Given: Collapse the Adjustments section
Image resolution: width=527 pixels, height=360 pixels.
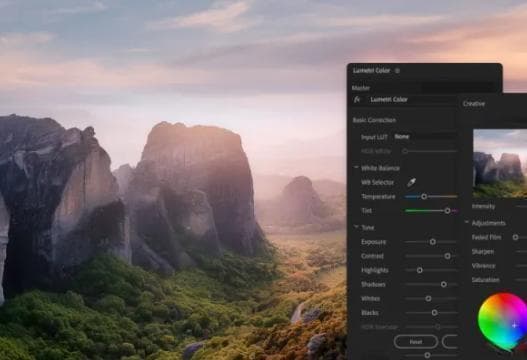Looking at the screenshot, I should pyautogui.click(x=467, y=222).
